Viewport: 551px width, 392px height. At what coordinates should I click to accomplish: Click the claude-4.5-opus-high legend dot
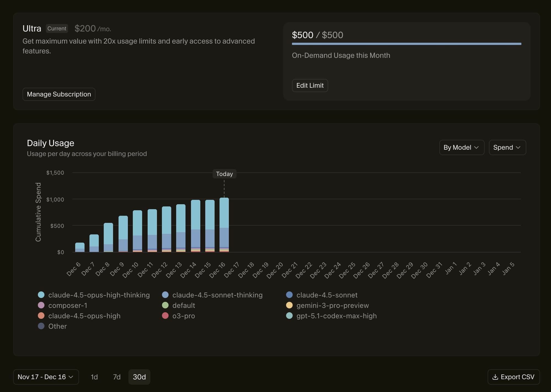(x=41, y=316)
